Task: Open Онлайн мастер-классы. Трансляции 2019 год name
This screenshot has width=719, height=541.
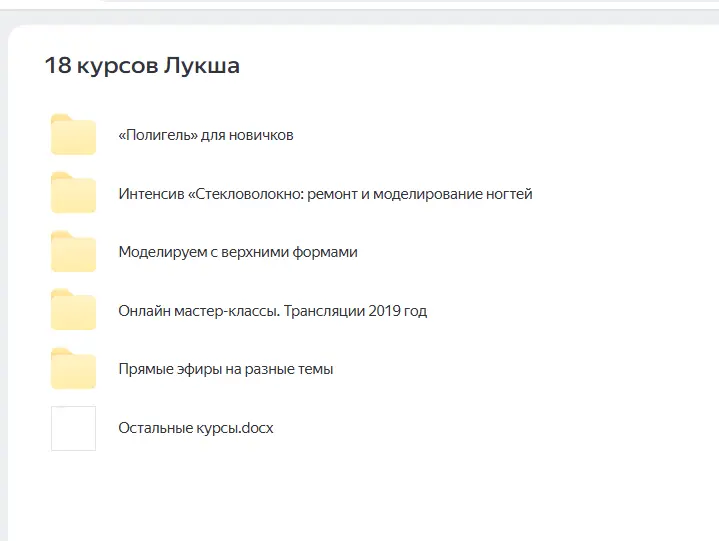Action: [x=272, y=311]
